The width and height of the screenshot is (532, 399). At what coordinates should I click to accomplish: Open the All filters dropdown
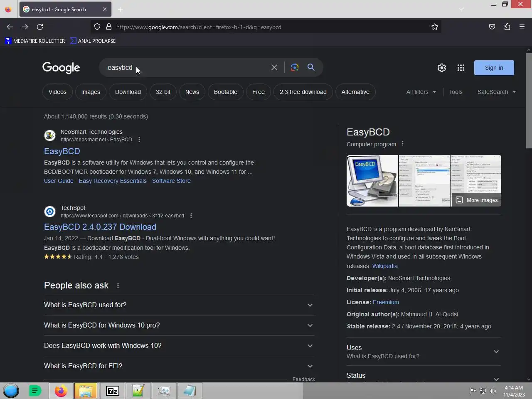(421, 92)
